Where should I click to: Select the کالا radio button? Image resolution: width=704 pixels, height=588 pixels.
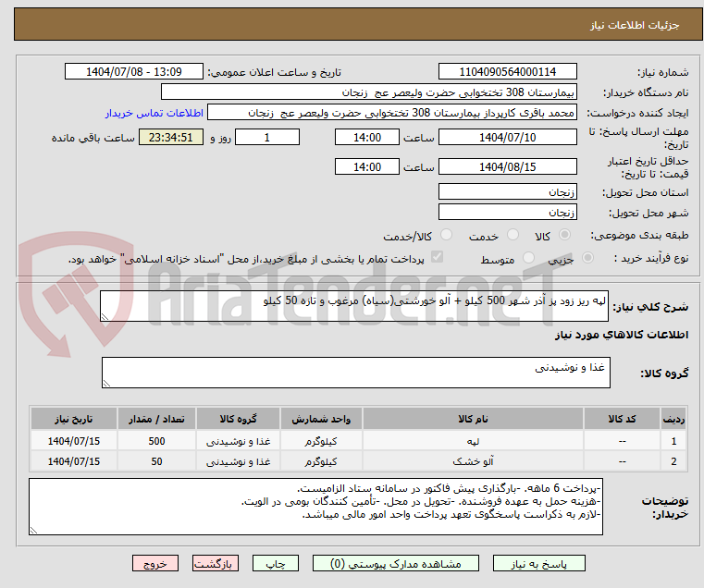[565, 235]
